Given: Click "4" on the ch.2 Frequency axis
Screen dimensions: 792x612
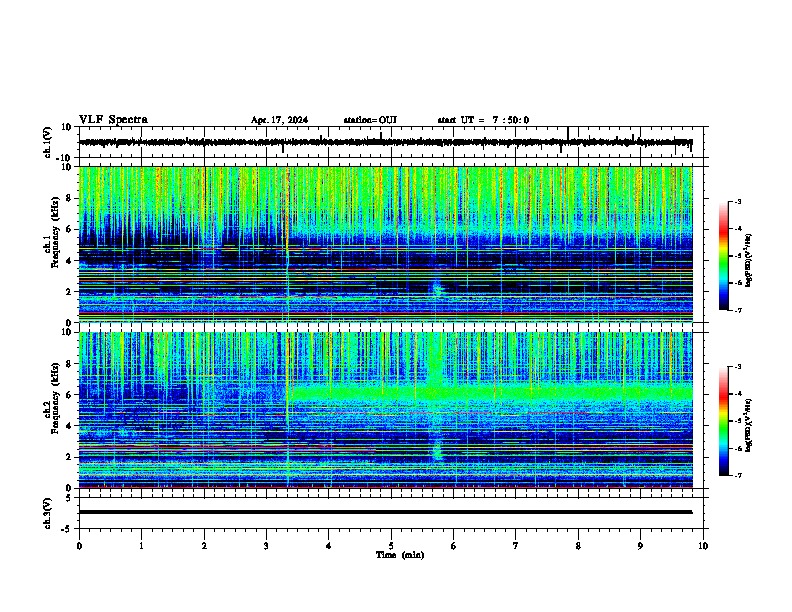Looking at the screenshot, I should click(x=69, y=426).
